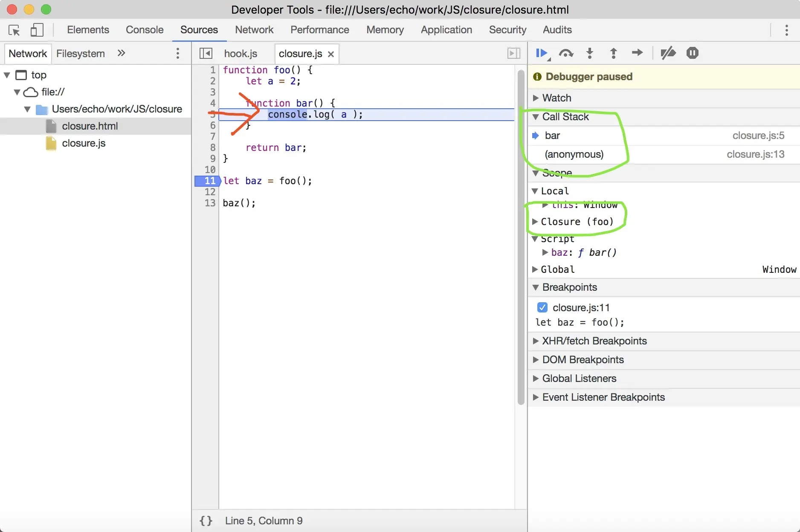Collapse the top frame tree node
Image resolution: width=800 pixels, height=532 pixels.
click(7, 75)
